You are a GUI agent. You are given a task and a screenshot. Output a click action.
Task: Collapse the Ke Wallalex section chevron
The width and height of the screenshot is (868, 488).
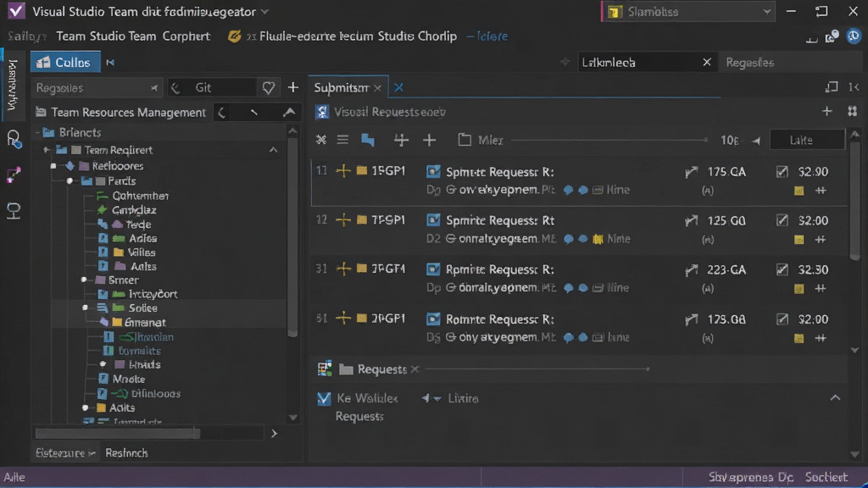tap(835, 398)
